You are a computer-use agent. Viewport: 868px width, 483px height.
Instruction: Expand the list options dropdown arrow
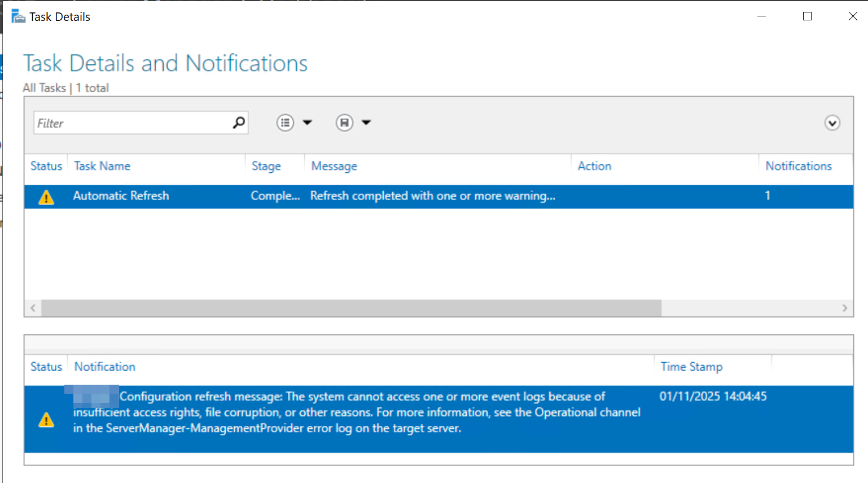point(308,123)
